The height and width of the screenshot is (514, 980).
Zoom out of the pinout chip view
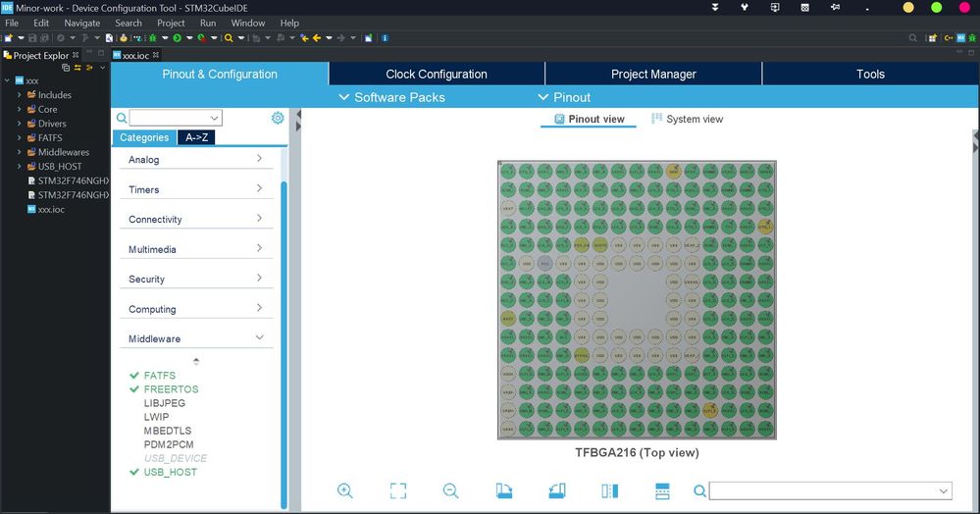coord(450,490)
